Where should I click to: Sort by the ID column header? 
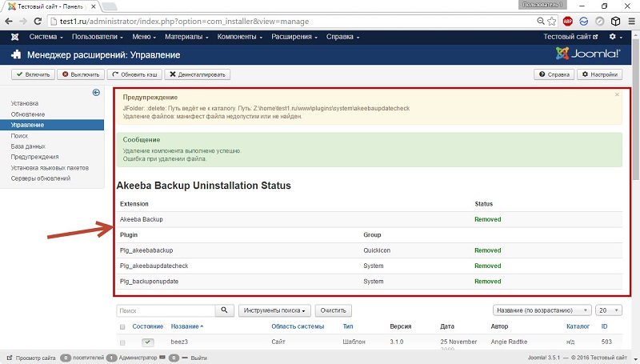click(604, 326)
